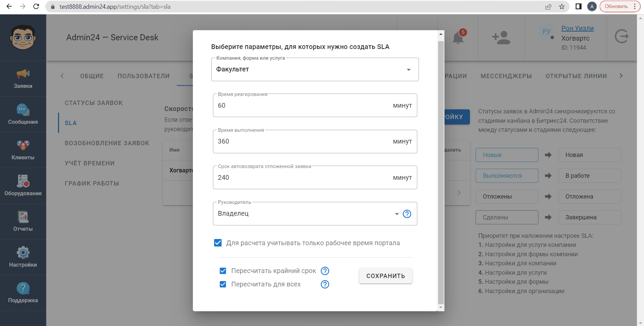Image resolution: width=644 pixels, height=326 pixels.
Task: Click the logout icon
Action: 622,36
